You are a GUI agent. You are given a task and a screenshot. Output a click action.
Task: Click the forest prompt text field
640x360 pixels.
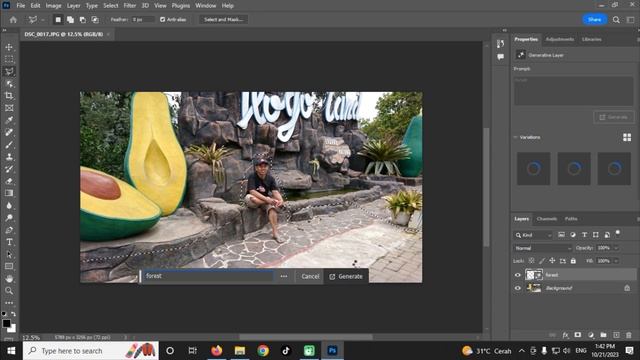(208, 276)
